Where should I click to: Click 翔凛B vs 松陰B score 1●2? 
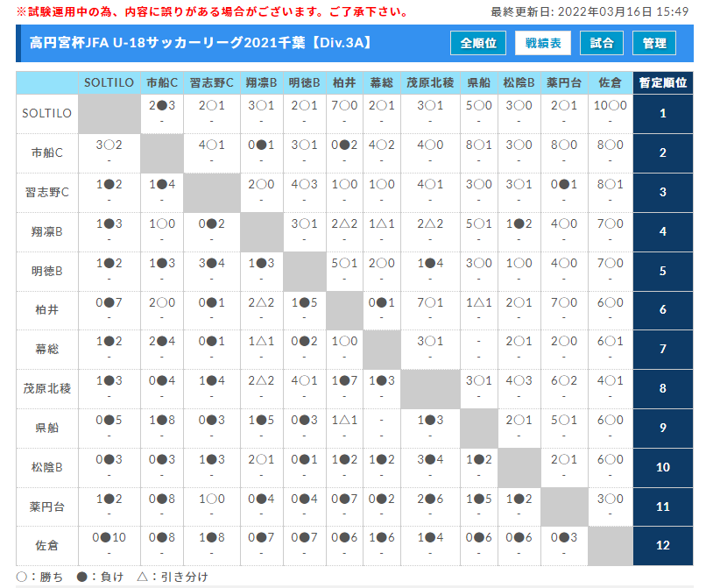519,224
